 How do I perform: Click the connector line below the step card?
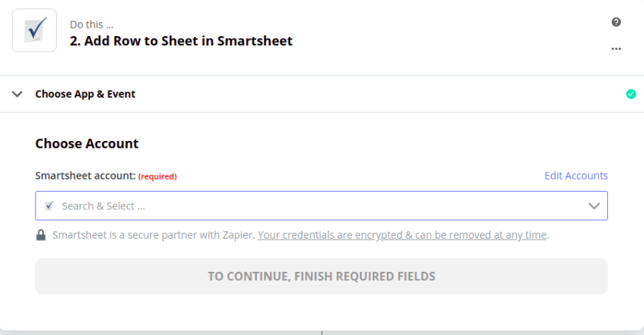click(x=322, y=333)
